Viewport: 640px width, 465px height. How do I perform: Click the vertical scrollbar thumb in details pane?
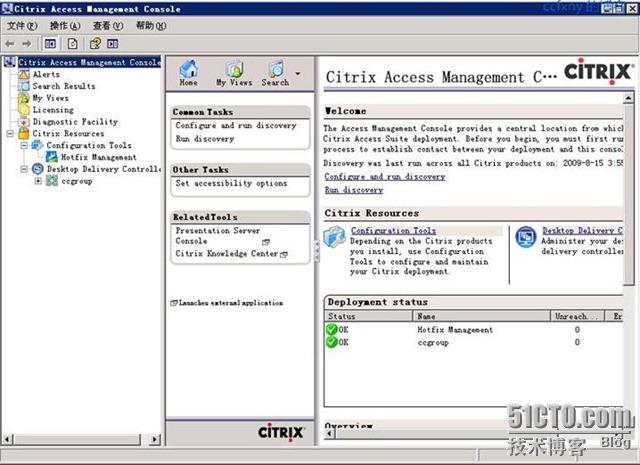point(629,194)
